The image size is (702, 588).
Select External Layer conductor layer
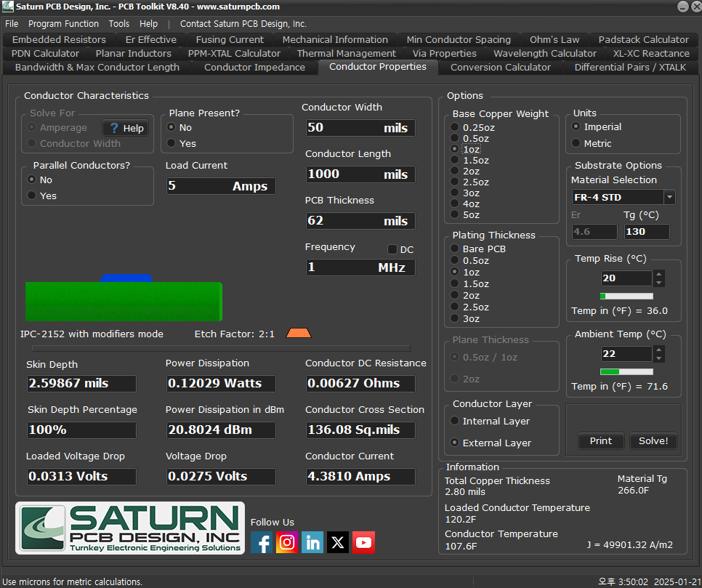point(491,443)
